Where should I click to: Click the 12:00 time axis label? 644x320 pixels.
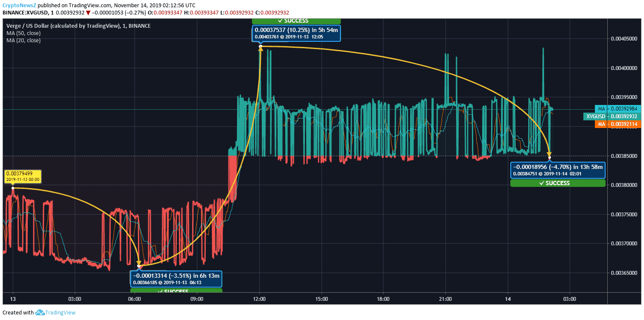[259, 299]
